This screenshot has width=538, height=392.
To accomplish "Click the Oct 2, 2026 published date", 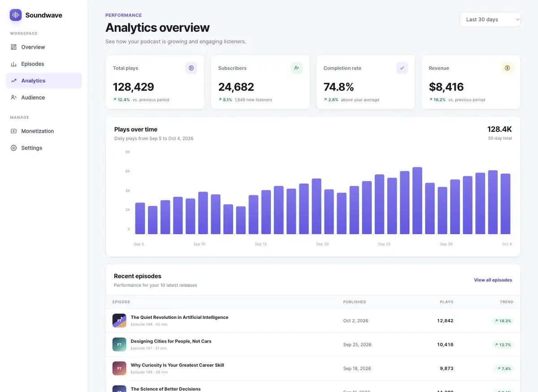I will [356, 321].
